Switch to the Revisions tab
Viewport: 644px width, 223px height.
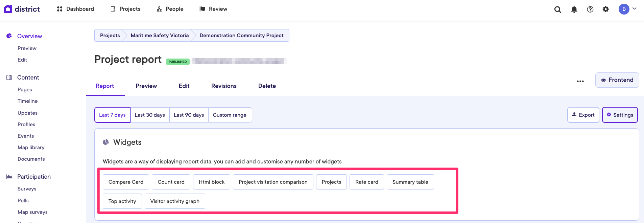224,86
